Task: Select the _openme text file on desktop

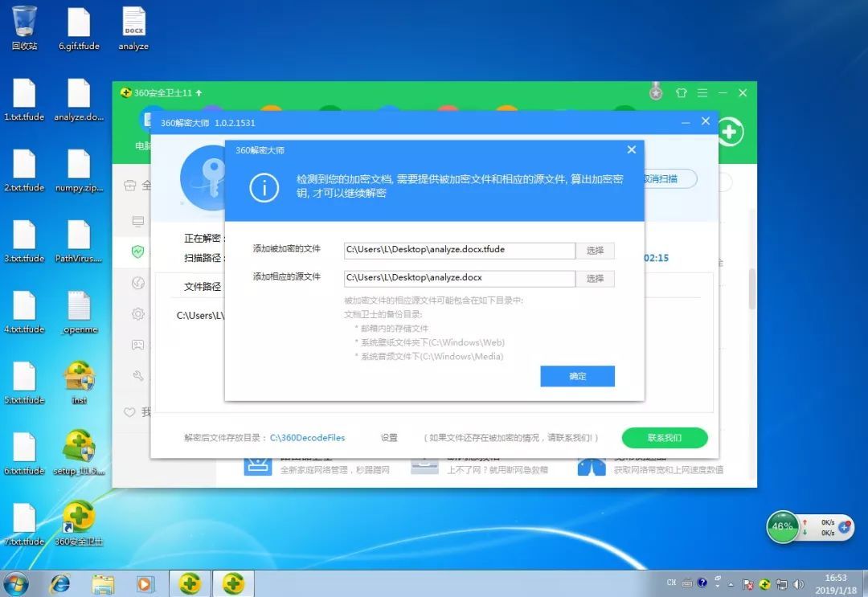Action: 79,312
